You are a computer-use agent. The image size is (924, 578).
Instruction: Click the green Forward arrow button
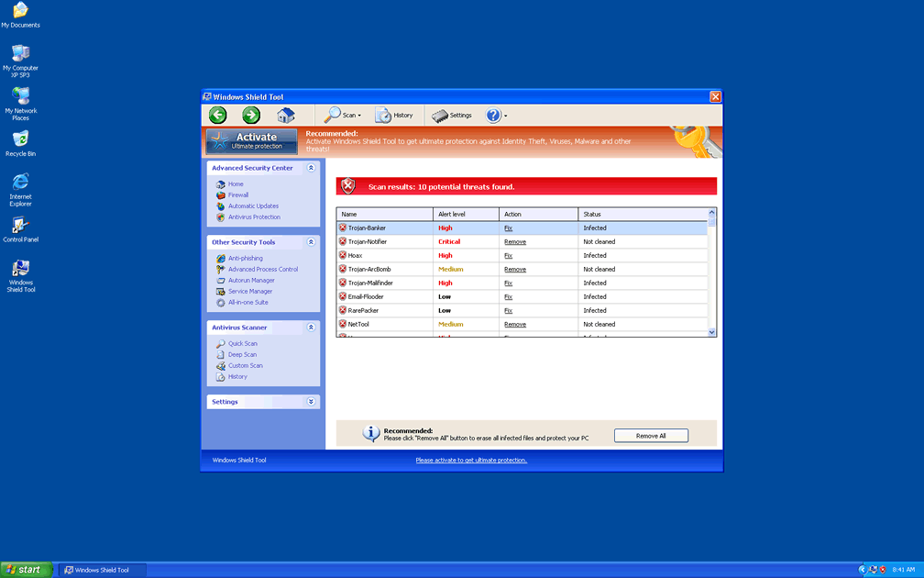pyautogui.click(x=251, y=115)
